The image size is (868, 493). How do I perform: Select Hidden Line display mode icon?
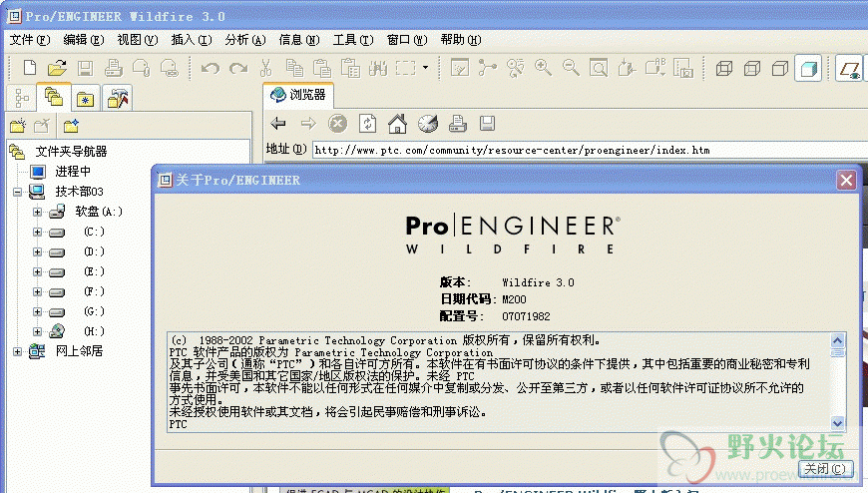tap(752, 68)
